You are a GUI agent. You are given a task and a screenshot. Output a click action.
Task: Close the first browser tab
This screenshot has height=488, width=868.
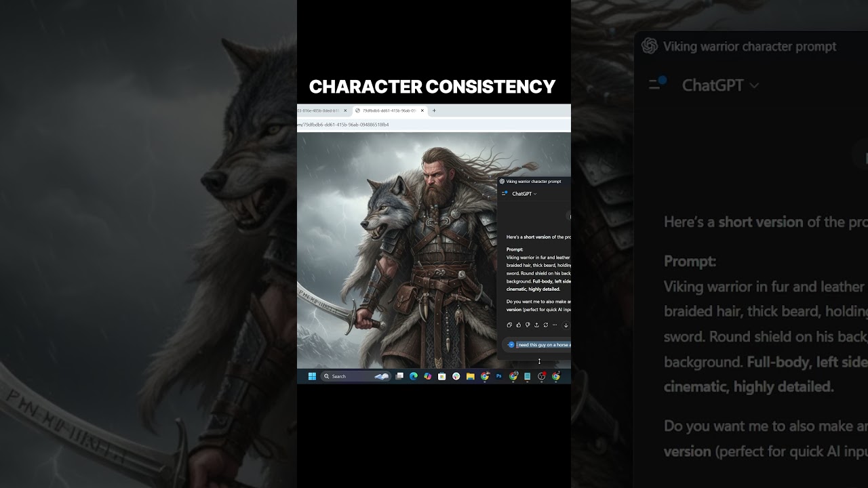345,110
